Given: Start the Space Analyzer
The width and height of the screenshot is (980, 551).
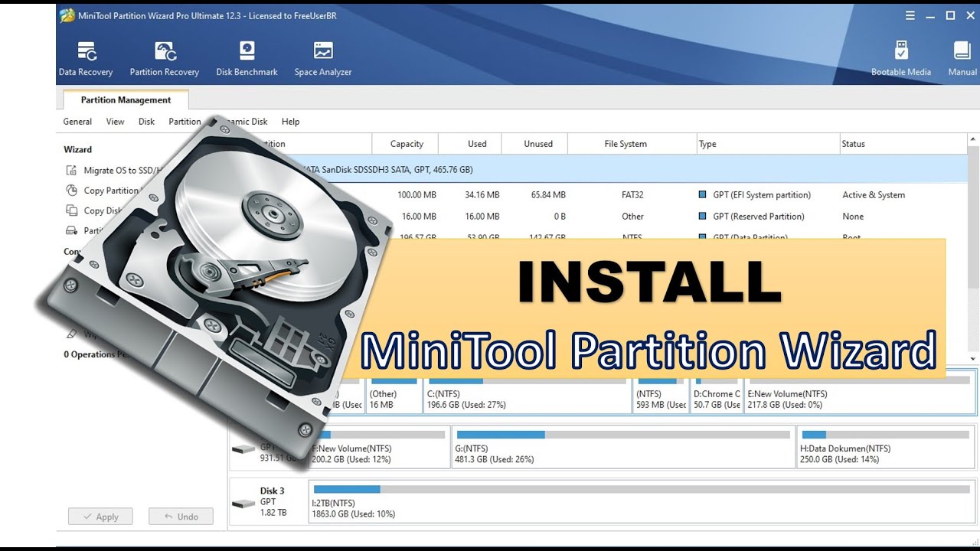Looking at the screenshot, I should pyautogui.click(x=323, y=60).
